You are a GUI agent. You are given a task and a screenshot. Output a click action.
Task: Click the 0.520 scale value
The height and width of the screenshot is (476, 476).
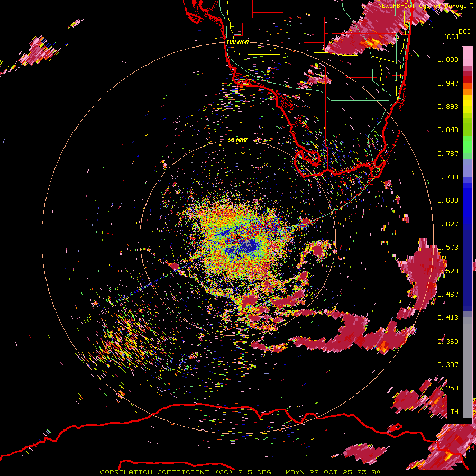click(448, 271)
